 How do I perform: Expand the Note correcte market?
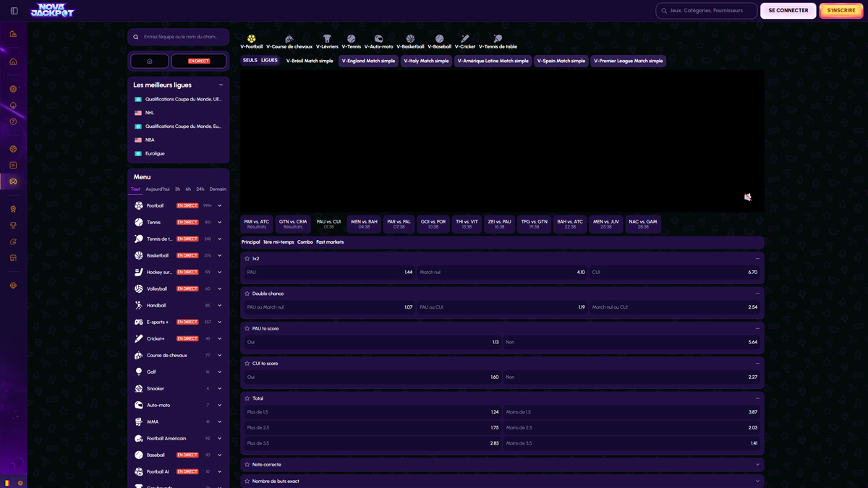click(757, 463)
